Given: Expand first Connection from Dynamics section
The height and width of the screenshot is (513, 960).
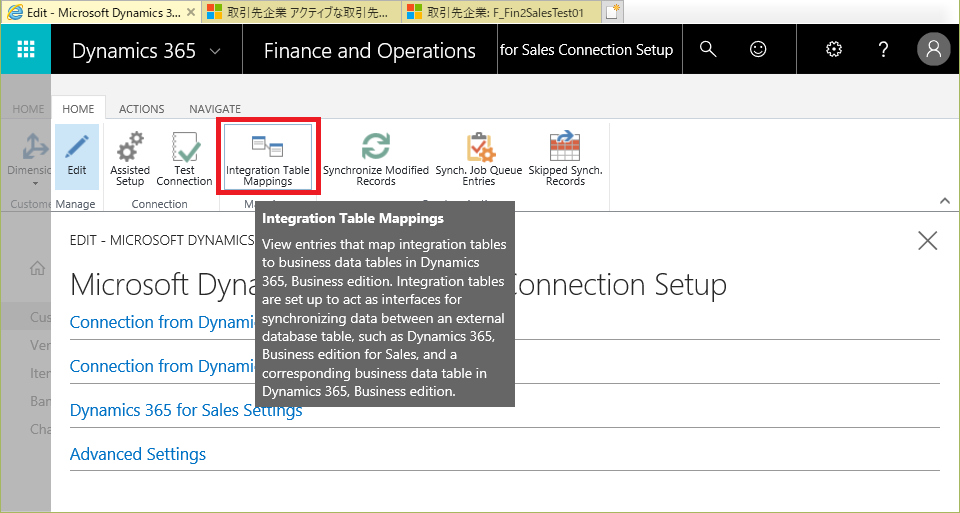Looking at the screenshot, I should click(162, 322).
